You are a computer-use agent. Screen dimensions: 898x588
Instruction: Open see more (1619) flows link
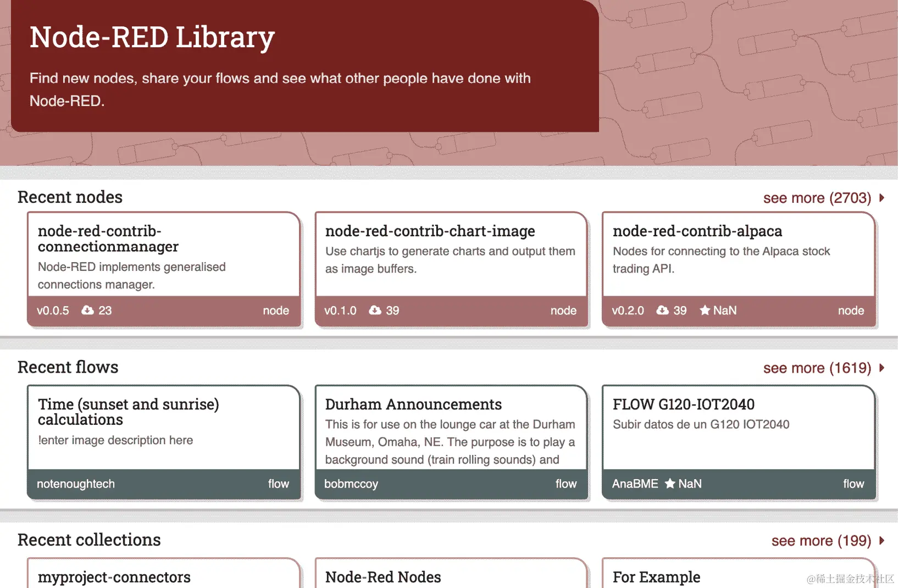[x=817, y=368]
